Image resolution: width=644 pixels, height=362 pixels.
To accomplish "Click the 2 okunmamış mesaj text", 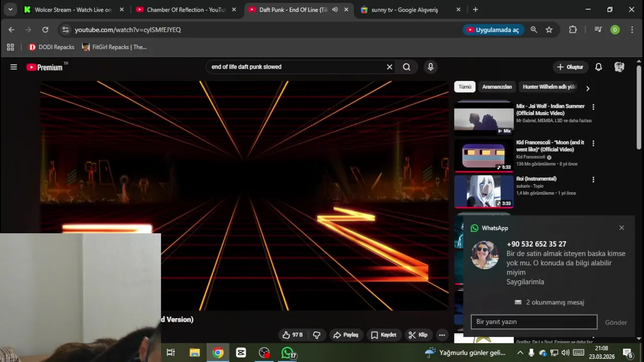I will (x=555, y=302).
